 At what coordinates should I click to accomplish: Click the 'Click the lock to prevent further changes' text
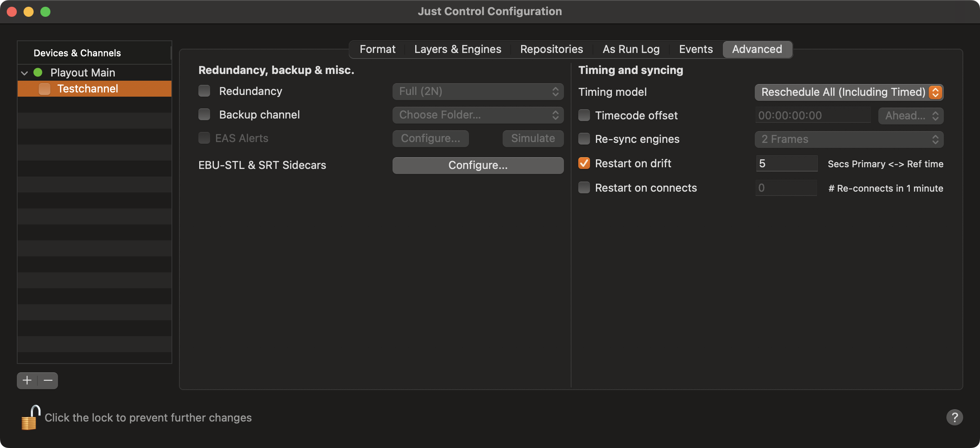pos(148,418)
